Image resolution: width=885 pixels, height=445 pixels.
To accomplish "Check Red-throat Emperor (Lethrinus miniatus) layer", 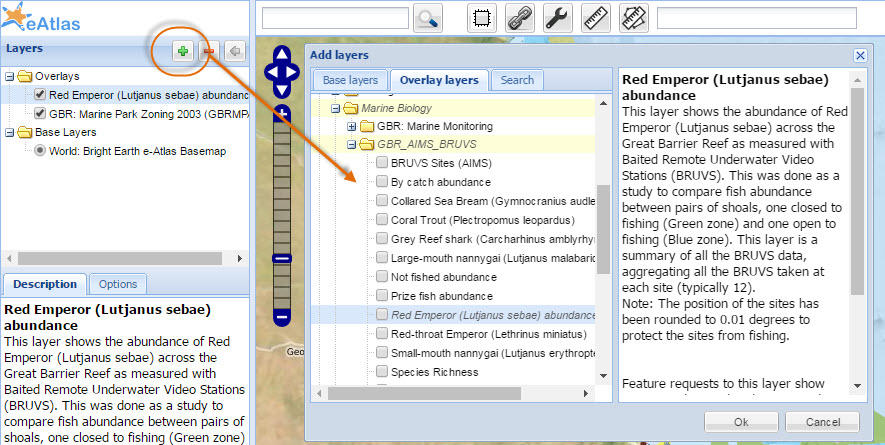I will (x=382, y=334).
